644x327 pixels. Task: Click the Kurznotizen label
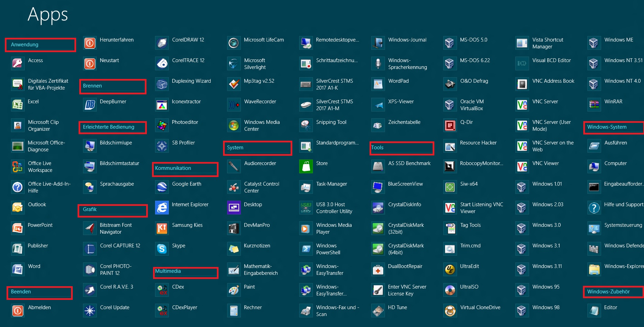tap(257, 246)
